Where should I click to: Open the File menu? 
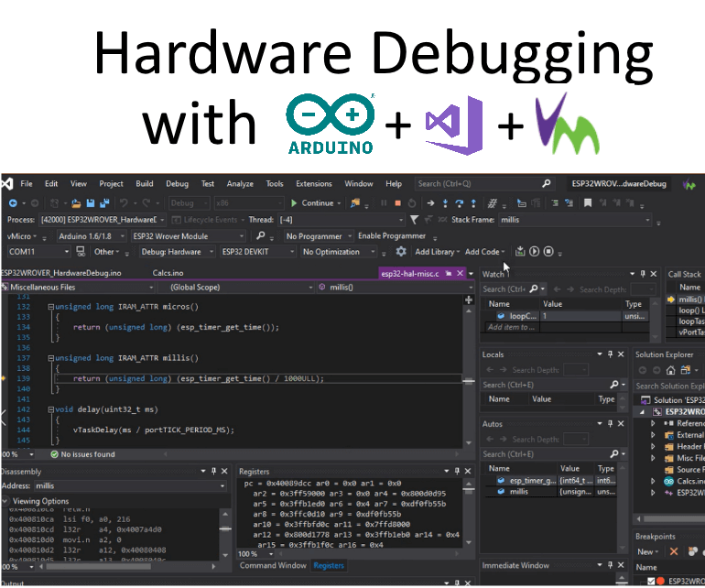pyautogui.click(x=27, y=183)
